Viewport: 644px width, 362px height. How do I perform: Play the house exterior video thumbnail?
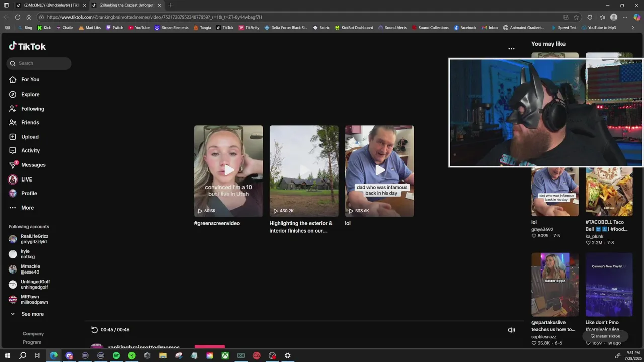coord(304,171)
